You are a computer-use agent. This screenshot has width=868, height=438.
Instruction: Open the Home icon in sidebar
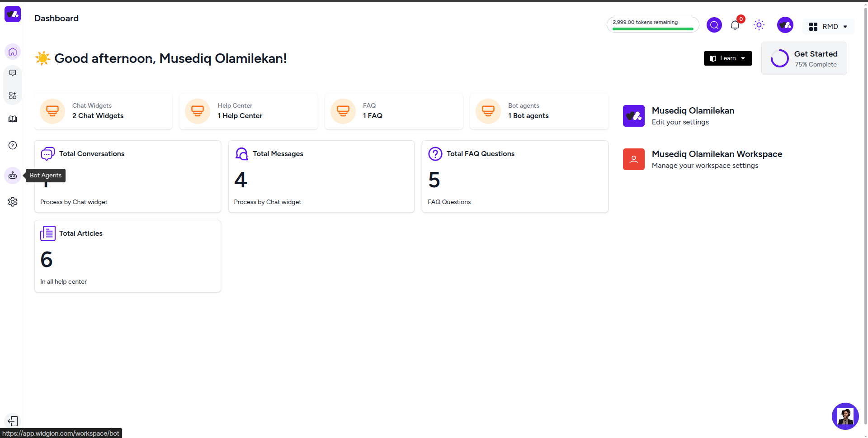(13, 52)
